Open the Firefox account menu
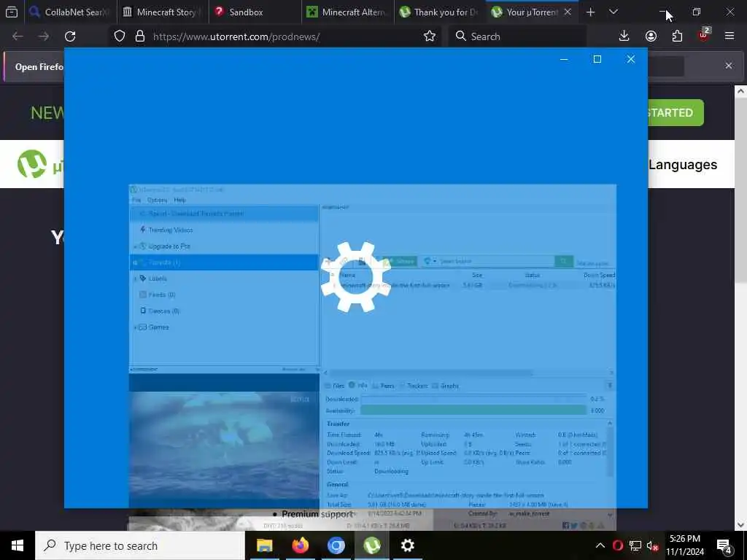Screen dimensions: 747x560 [651, 36]
